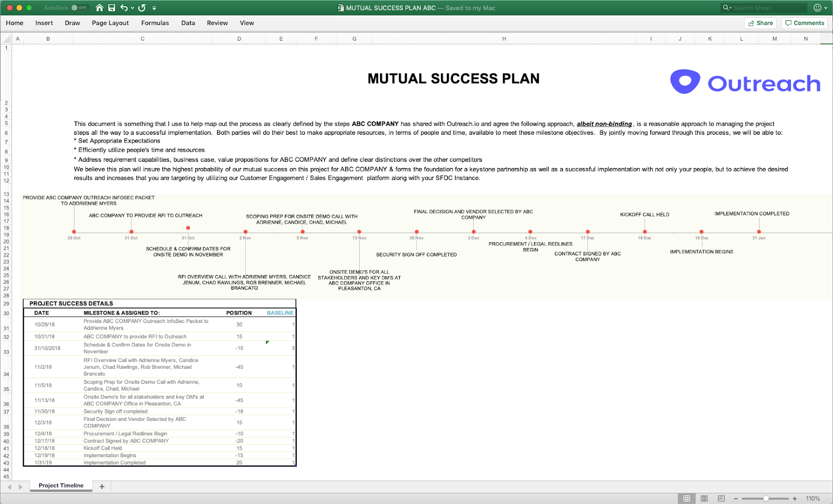Open the Undo history dropdown arrow
Viewport: 833px width, 504px height.
132,8
